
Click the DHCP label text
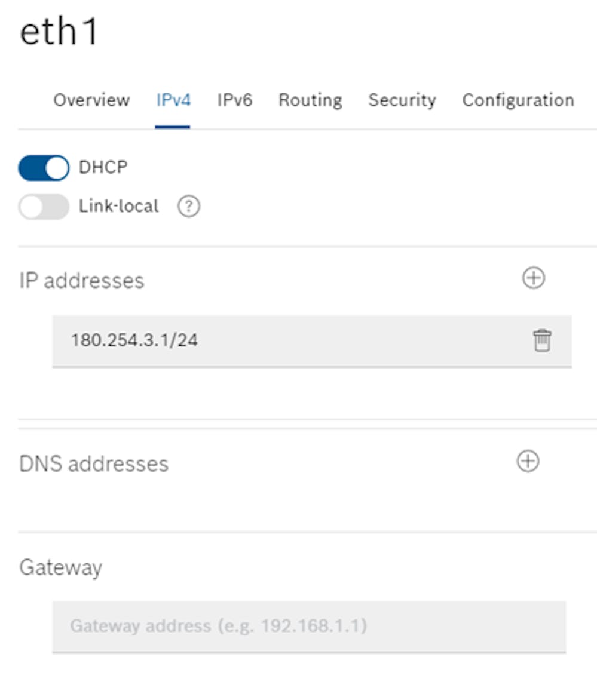[103, 167]
